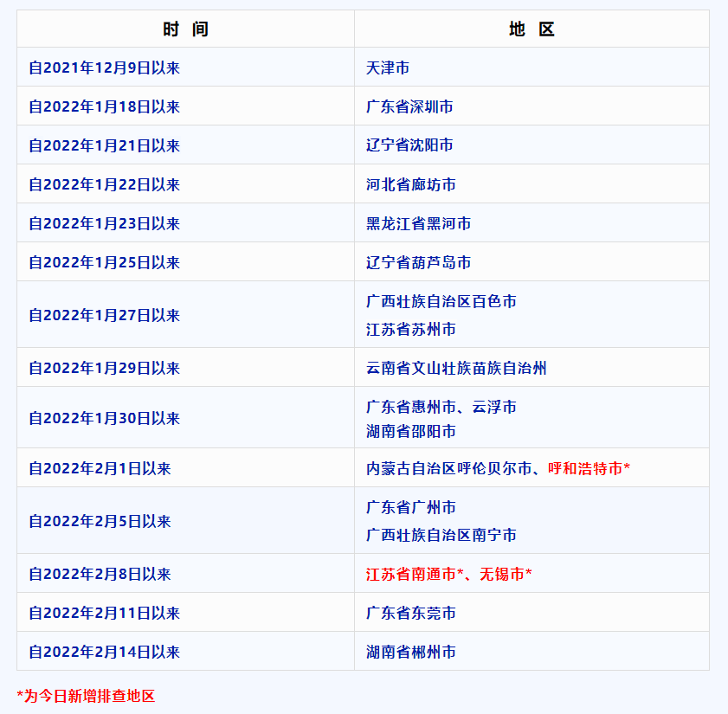Click the 自2022年1月21日以来 date cell
The width and height of the screenshot is (728, 714).
pos(185,145)
